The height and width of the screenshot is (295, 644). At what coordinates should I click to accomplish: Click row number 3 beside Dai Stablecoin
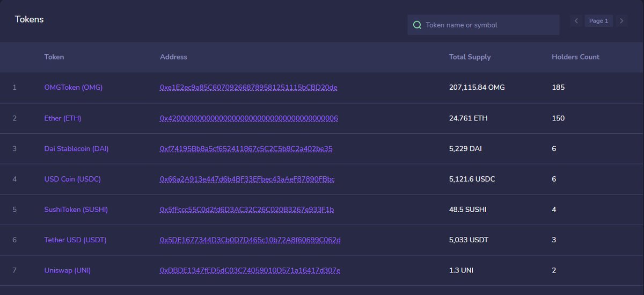[x=14, y=149]
